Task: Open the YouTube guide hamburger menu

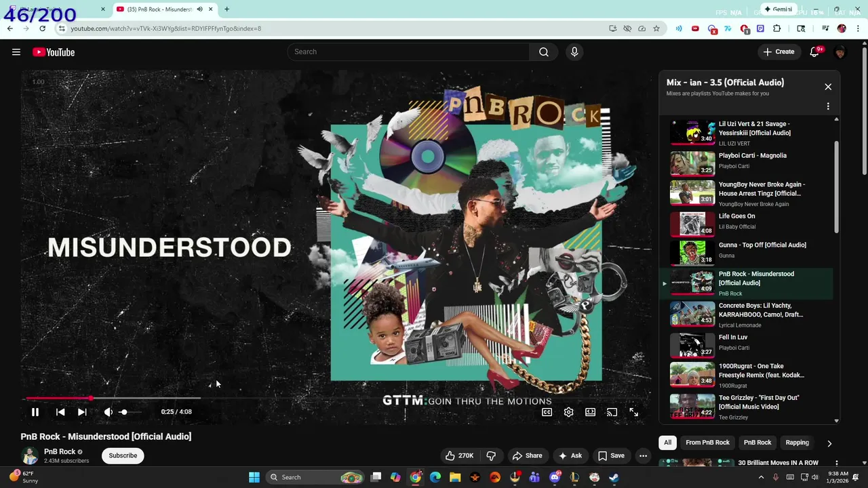Action: 16,52
